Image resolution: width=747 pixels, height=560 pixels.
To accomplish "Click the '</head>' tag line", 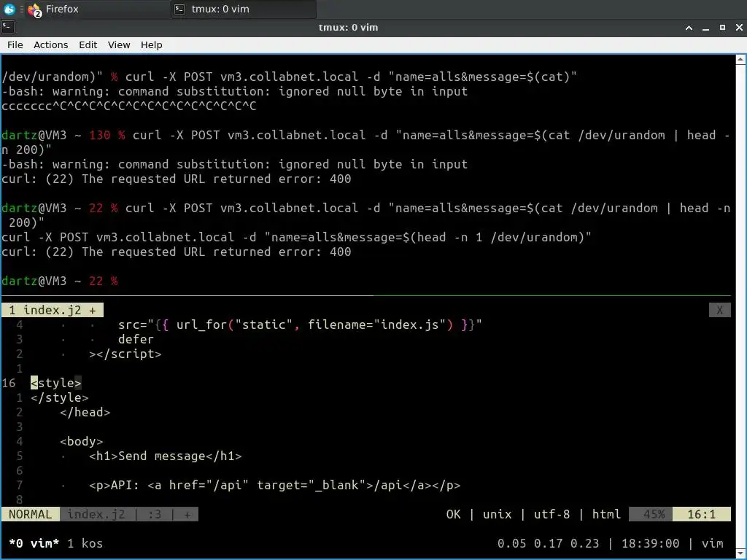I will click(x=85, y=413).
